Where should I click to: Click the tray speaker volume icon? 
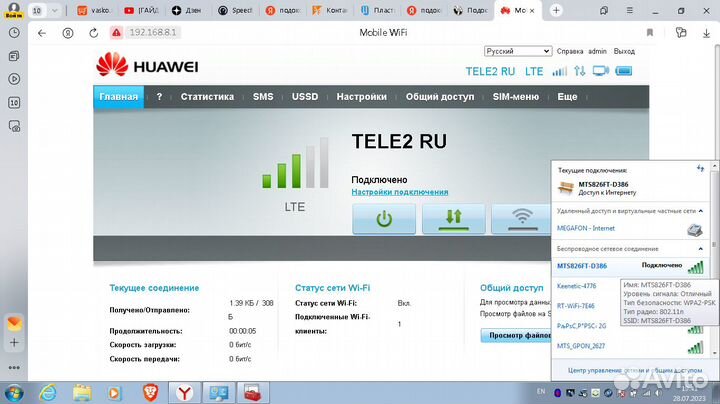[658, 393]
